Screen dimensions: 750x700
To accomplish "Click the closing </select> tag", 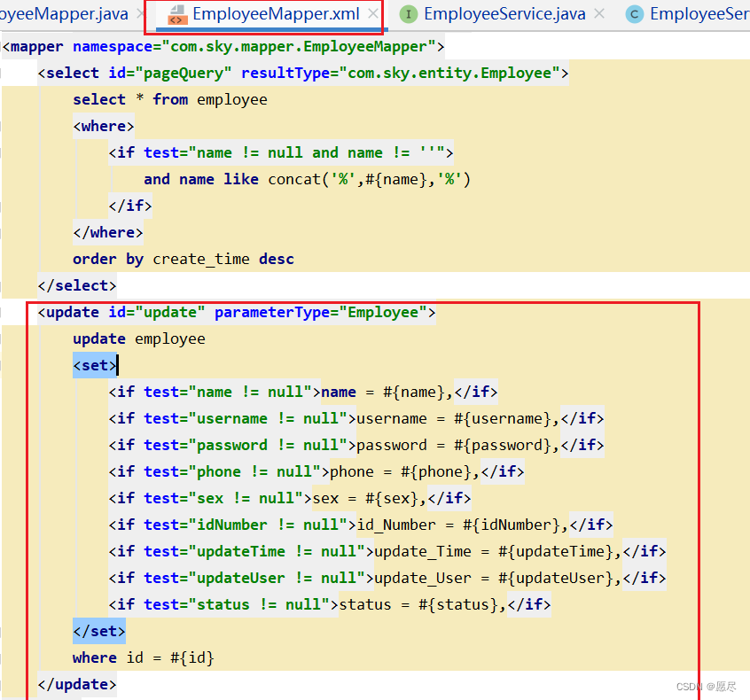I will (x=77, y=285).
